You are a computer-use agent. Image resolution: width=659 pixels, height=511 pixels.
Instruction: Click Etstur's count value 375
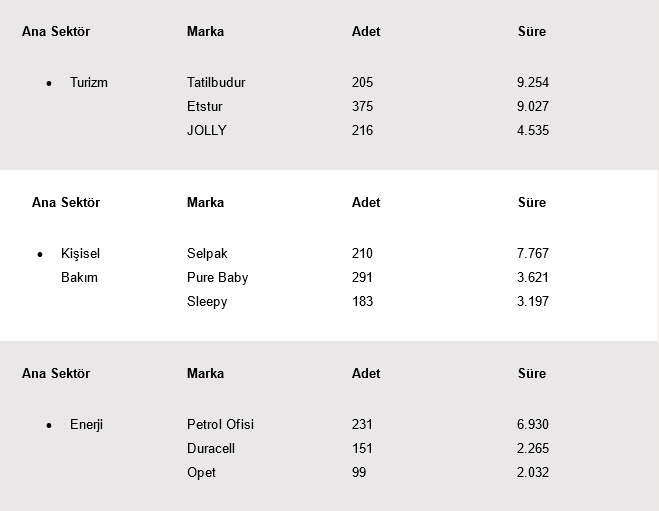[x=362, y=107]
